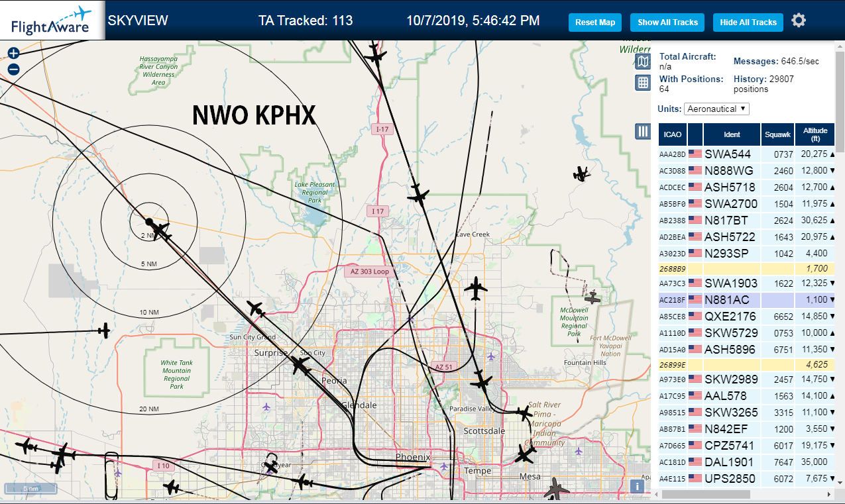Select the UPS2850 row
Screen dimensions: 845x504
point(747,479)
